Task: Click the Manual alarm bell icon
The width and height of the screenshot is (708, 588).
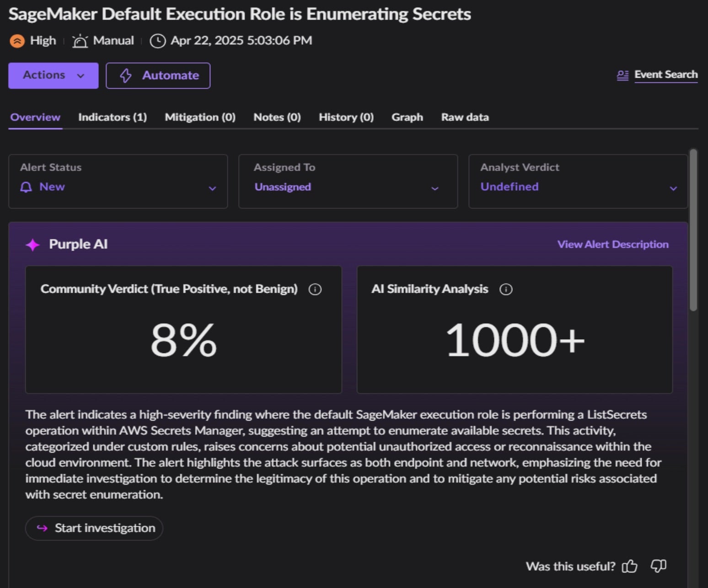Action: (80, 41)
